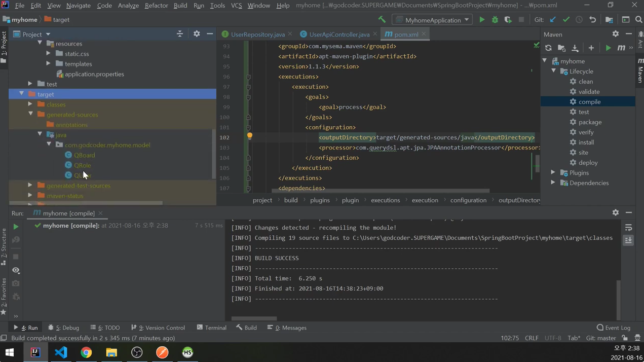Click the Debug bug icon in toolbar
Viewport: 644px width, 362px height.
pos(495,20)
